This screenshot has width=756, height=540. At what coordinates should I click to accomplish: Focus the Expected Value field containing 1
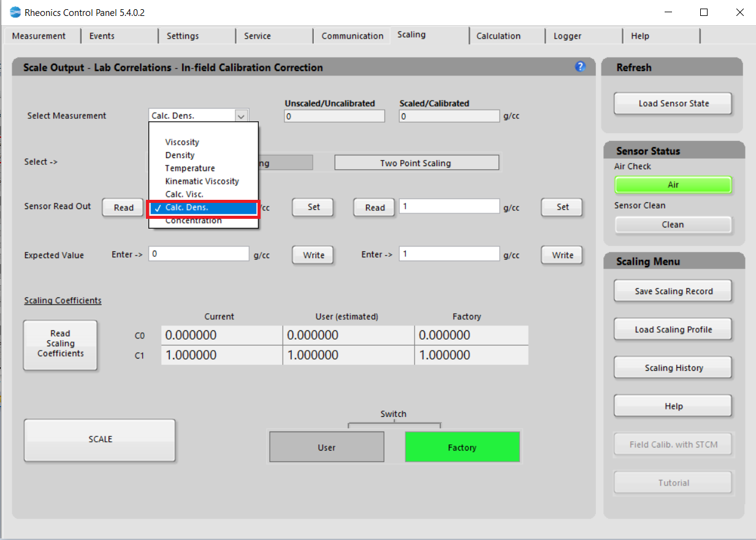[449, 254]
